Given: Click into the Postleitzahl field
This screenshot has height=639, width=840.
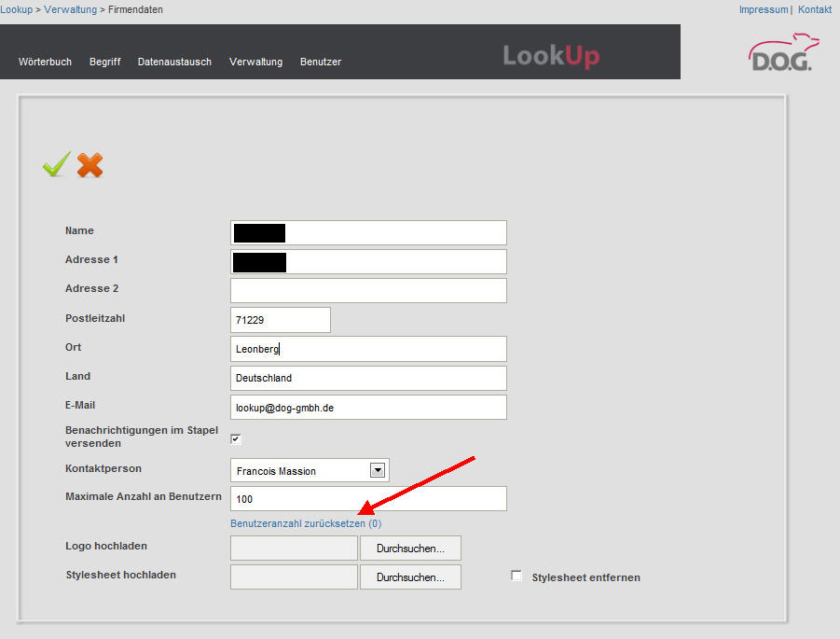Looking at the screenshot, I should click(x=280, y=320).
